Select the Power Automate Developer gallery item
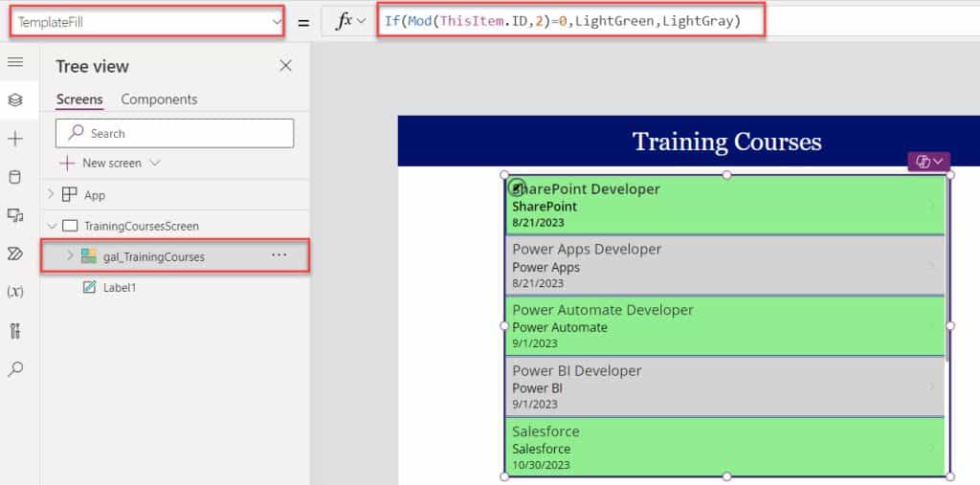980x485 pixels. point(725,326)
